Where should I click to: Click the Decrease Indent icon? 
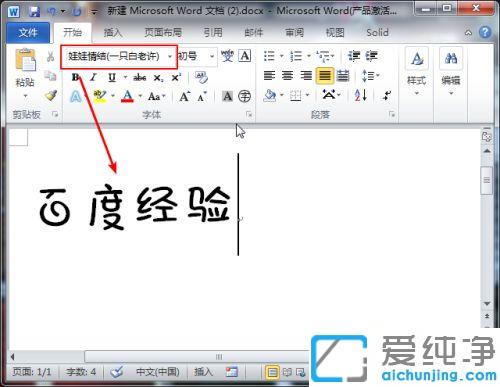[354, 56]
